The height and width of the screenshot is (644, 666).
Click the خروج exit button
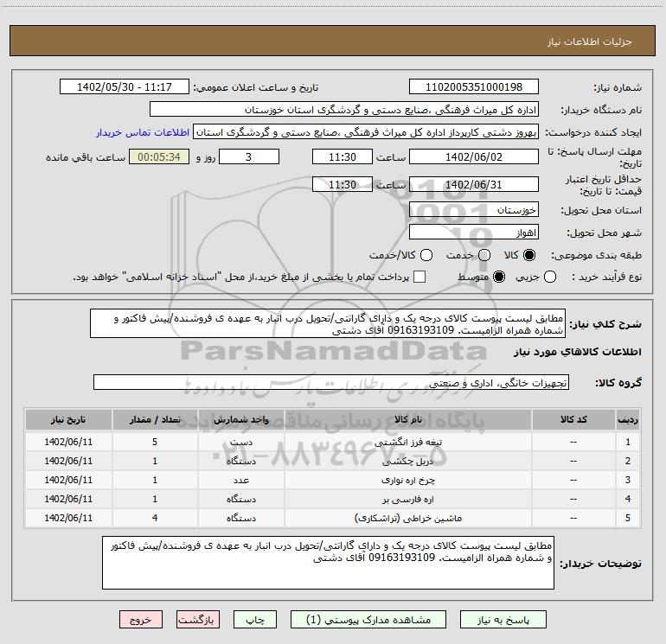pos(141,620)
